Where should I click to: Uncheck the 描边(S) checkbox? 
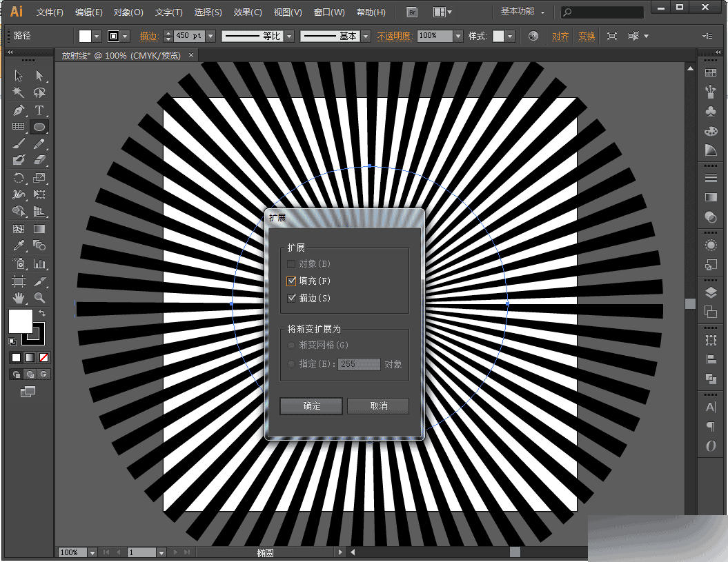coord(292,298)
